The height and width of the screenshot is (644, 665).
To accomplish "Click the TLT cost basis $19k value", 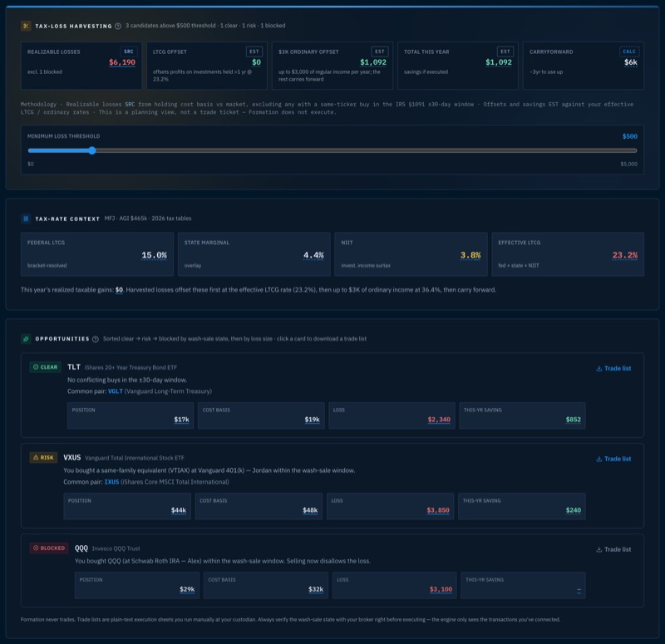I will click(313, 420).
